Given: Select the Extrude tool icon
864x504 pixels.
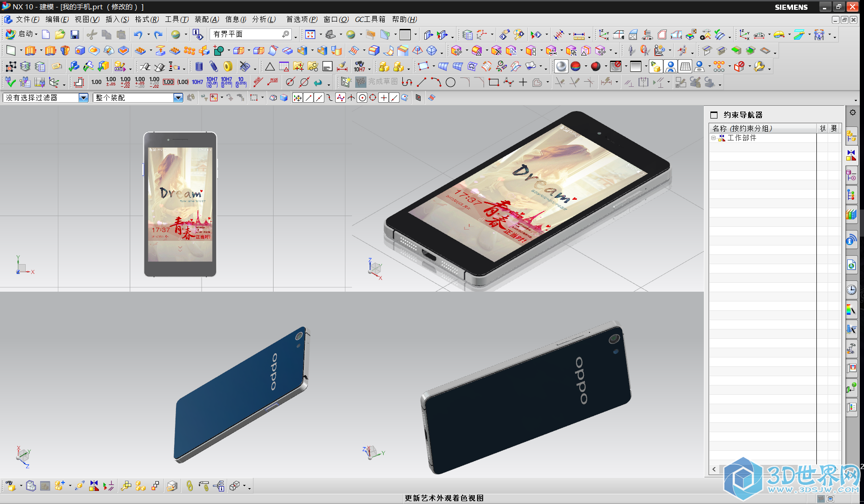Looking at the screenshot, I should pos(30,50).
